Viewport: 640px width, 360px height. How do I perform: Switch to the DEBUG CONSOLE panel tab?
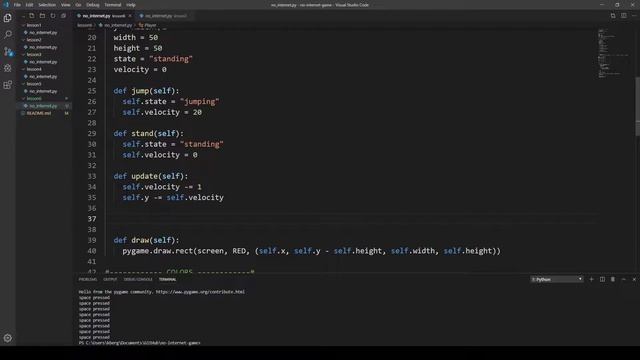coord(138,280)
